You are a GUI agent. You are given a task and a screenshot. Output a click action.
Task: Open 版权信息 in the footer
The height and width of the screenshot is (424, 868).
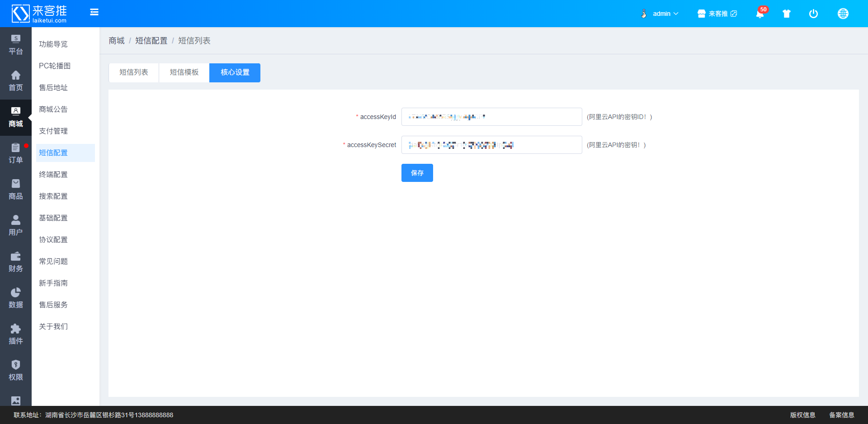click(x=803, y=415)
